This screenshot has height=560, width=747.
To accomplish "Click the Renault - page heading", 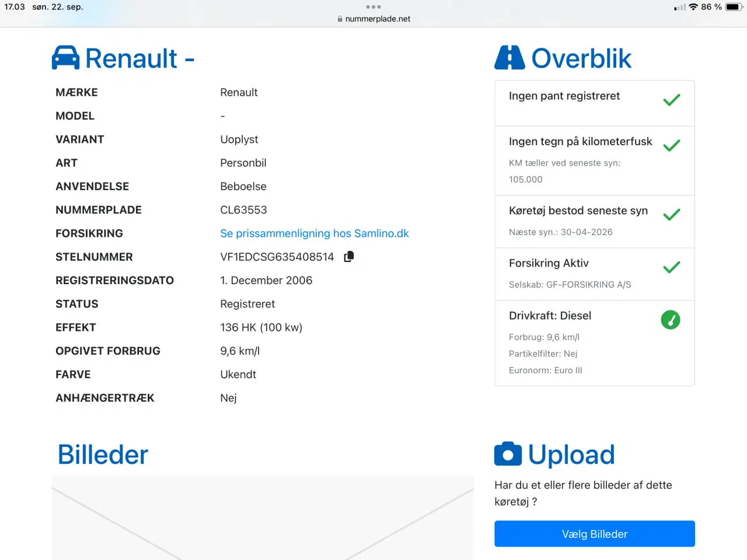I will click(140, 58).
